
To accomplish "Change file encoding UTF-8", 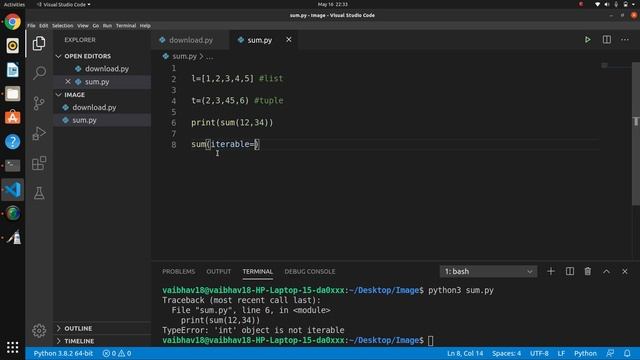I will [x=539, y=353].
